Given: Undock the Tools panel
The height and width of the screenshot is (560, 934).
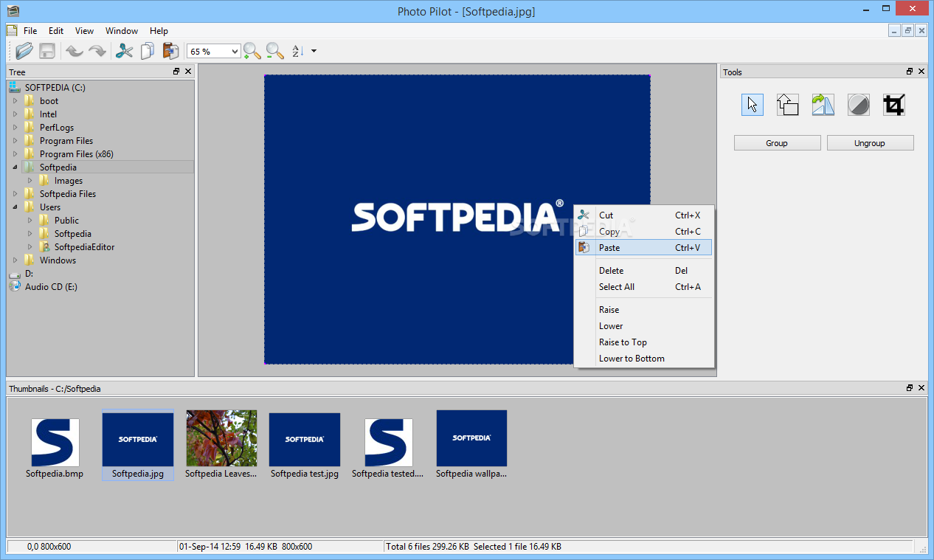Looking at the screenshot, I should coord(910,72).
